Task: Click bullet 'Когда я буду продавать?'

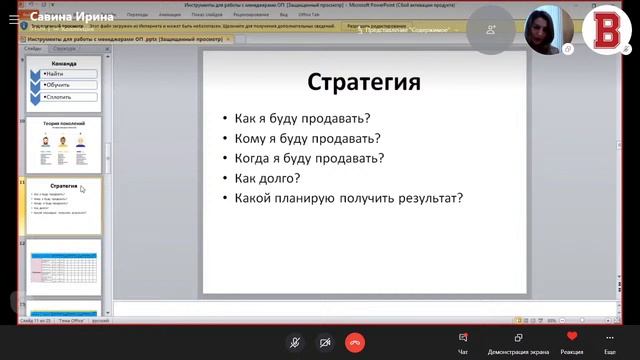Action: pos(309,158)
